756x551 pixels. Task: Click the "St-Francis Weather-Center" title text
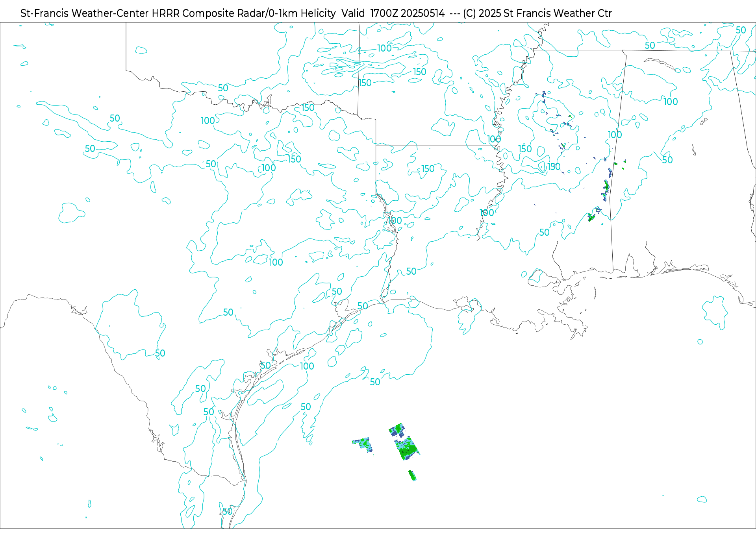[x=84, y=13]
